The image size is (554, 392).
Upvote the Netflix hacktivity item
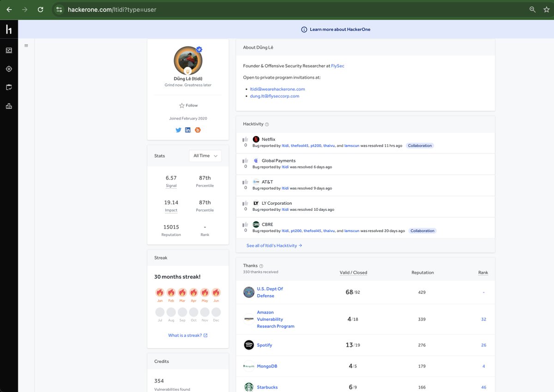(246, 139)
